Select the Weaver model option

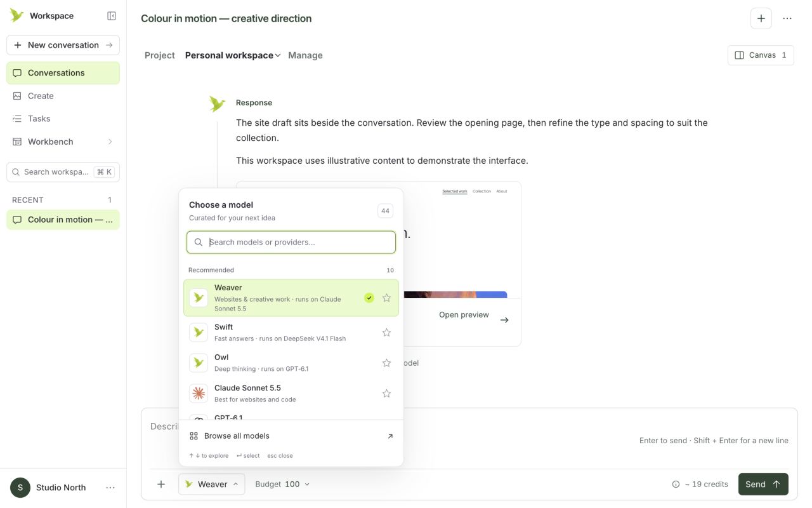point(291,298)
